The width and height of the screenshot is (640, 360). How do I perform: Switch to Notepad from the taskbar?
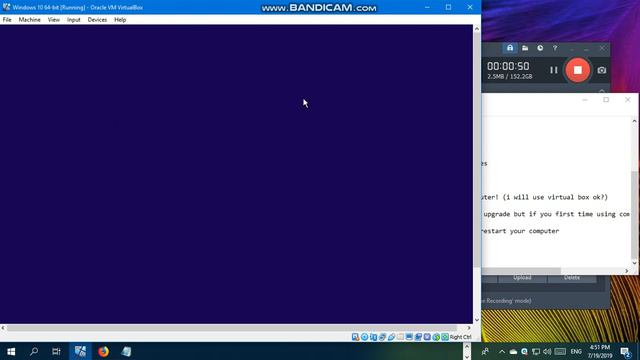coord(126,351)
